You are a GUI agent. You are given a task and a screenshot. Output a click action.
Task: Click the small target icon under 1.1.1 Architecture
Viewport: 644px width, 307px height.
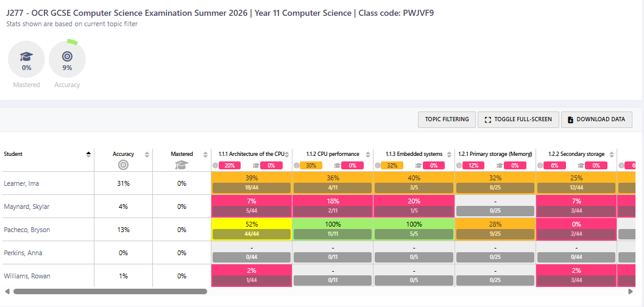pos(215,165)
